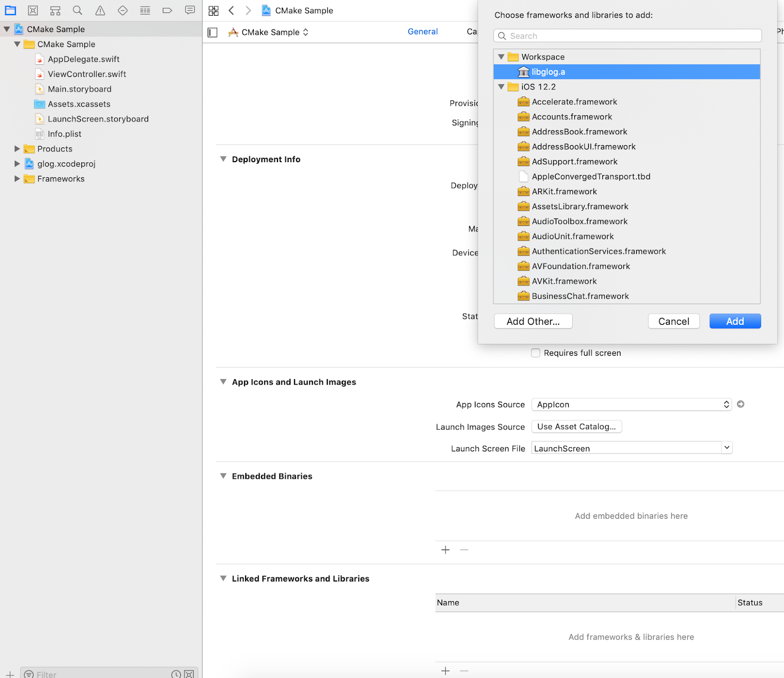Image resolution: width=784 pixels, height=678 pixels.
Task: Toggle recently modified files clock filter
Action: point(176,674)
